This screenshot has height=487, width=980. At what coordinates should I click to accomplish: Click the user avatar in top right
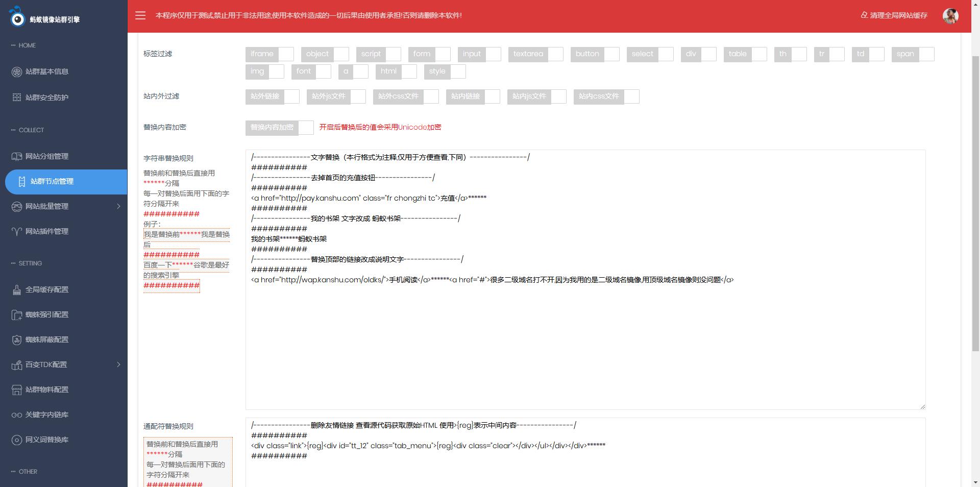950,16
